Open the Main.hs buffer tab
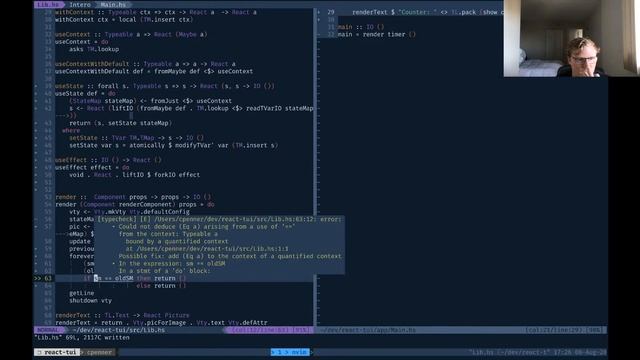 [113, 4]
